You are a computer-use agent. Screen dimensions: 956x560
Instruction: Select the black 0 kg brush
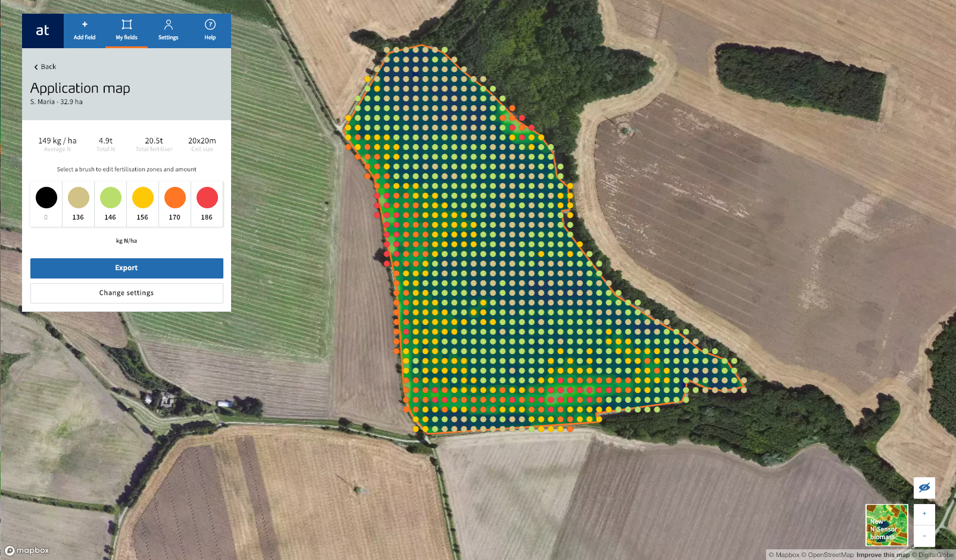click(x=46, y=198)
